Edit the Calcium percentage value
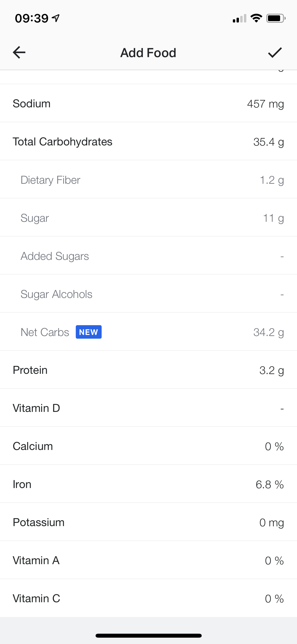 point(274,446)
